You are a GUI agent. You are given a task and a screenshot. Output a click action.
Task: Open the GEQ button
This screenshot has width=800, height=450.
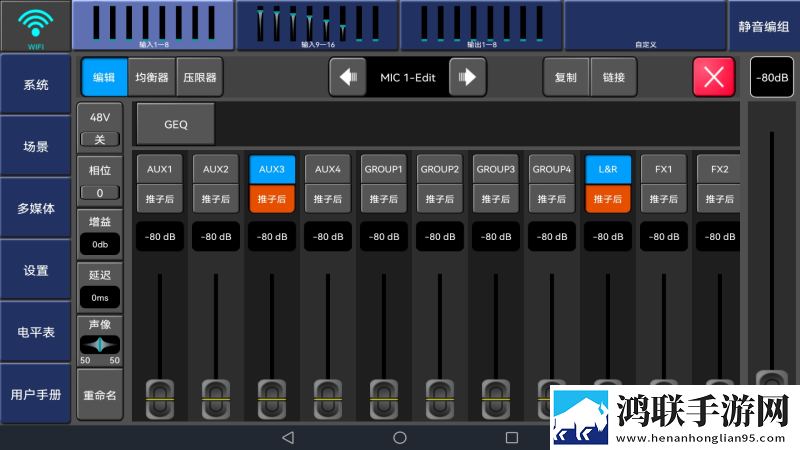[176, 124]
